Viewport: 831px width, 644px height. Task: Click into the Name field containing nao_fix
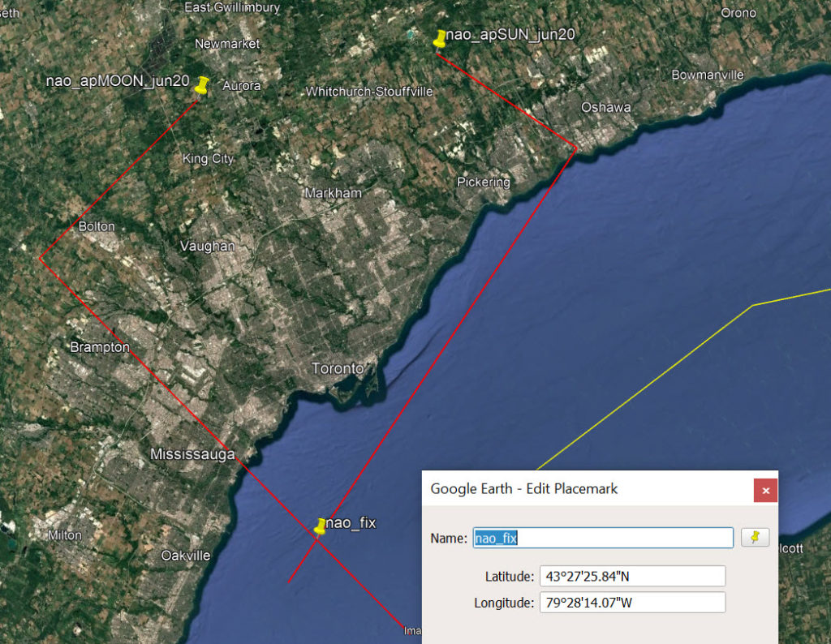tap(603, 538)
